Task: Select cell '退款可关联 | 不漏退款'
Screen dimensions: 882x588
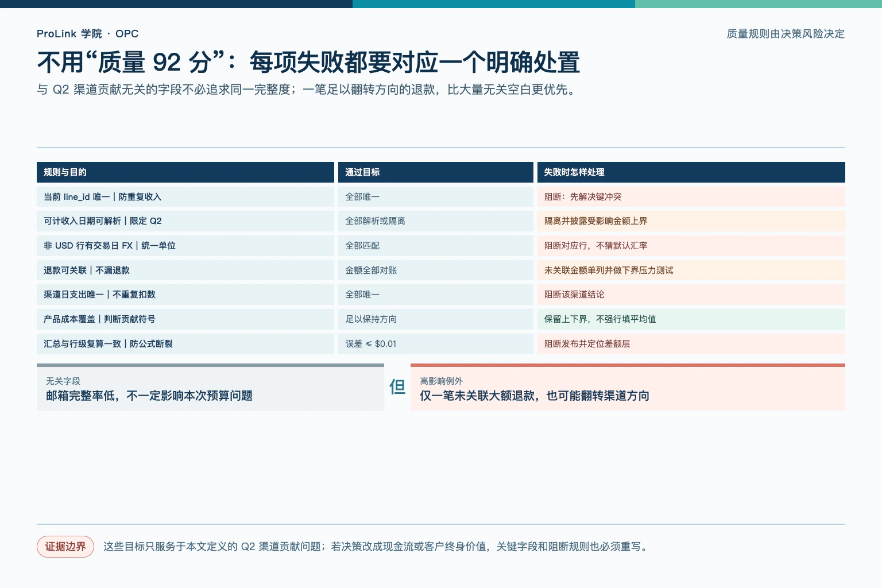Action: pyautogui.click(x=185, y=270)
